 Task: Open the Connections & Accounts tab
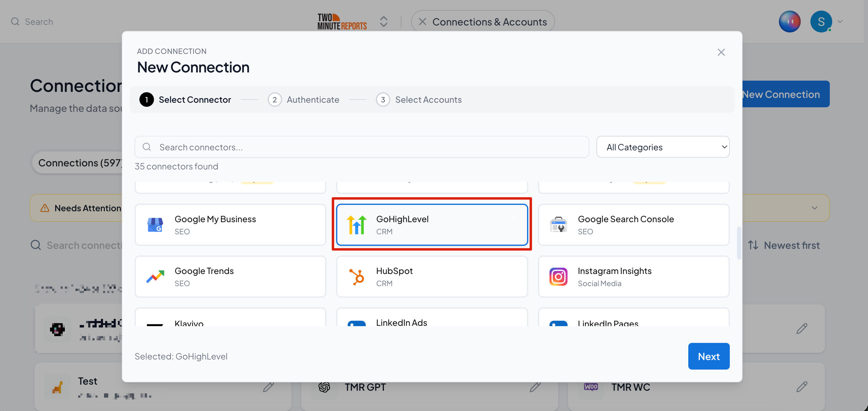pyautogui.click(x=483, y=22)
